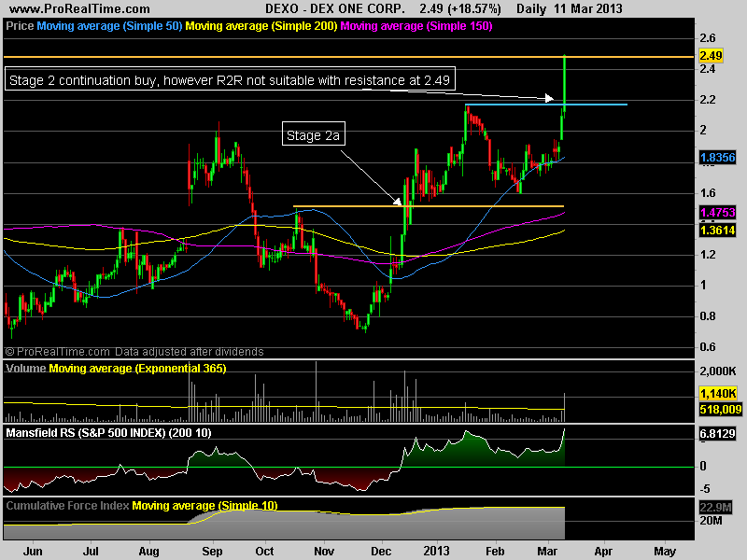Image resolution: width=747 pixels, height=560 pixels.
Task: Click the 6.8129 relative strength value
Action: (717, 434)
